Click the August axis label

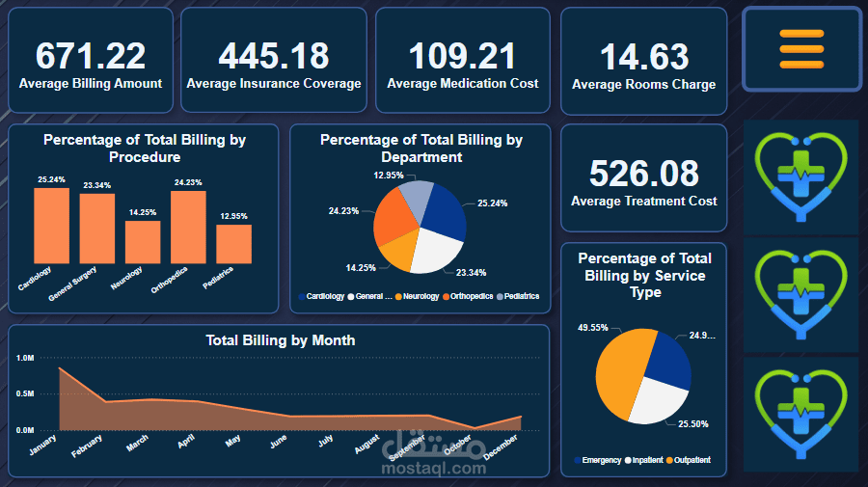pos(367,444)
